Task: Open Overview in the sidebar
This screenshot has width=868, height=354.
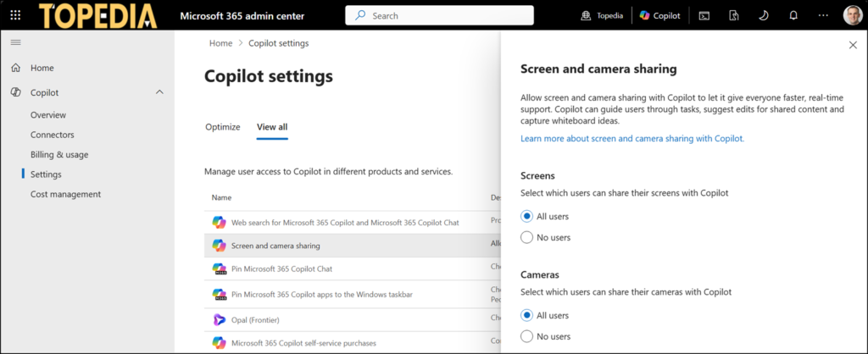Action: click(x=48, y=115)
